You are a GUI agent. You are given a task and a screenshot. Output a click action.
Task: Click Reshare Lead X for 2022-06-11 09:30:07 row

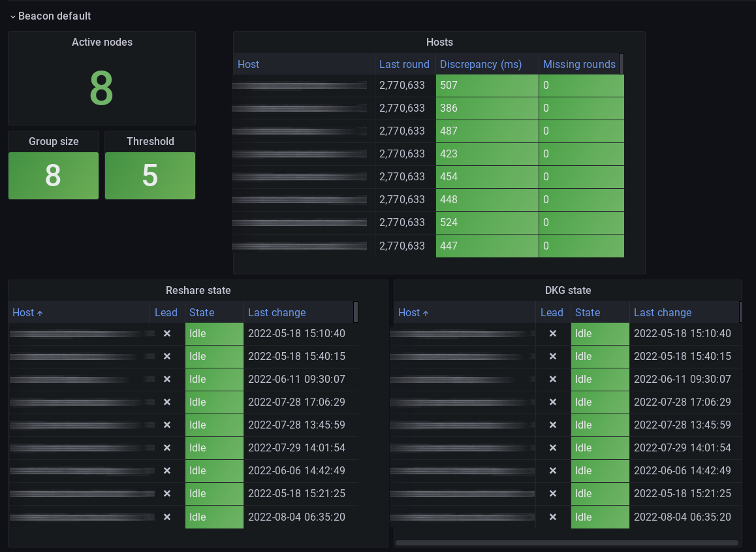(x=166, y=380)
